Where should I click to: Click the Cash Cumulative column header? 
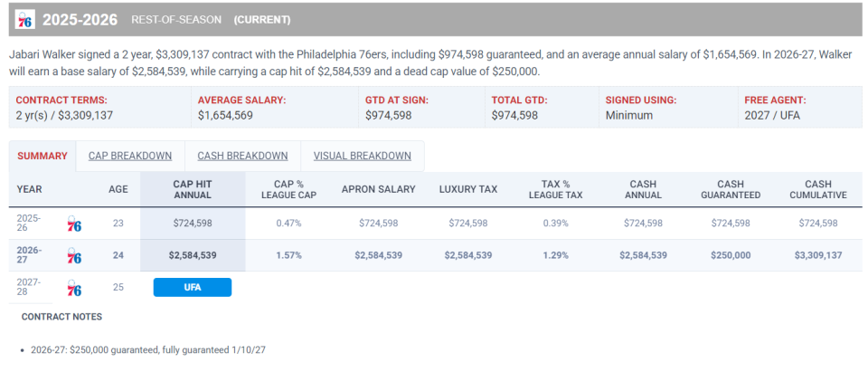[818, 189]
